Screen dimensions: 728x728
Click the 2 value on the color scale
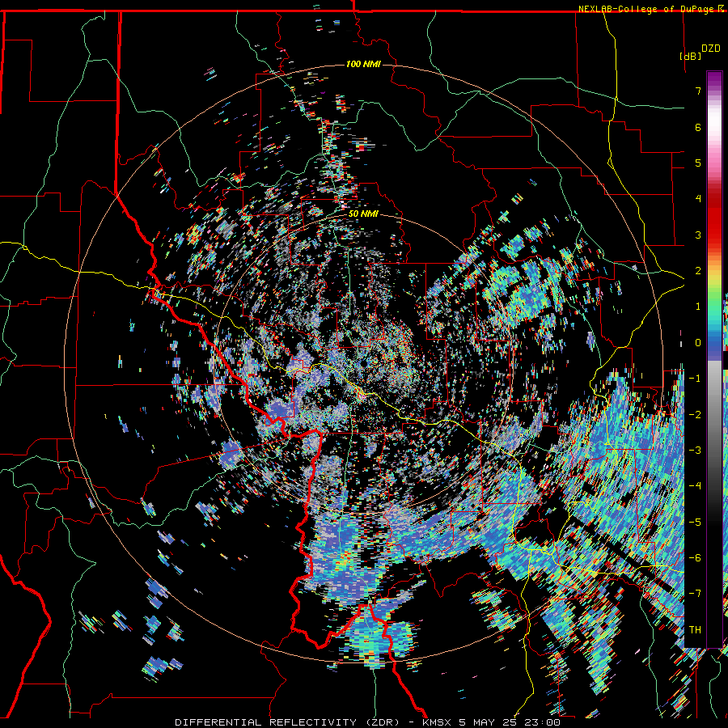698,271
